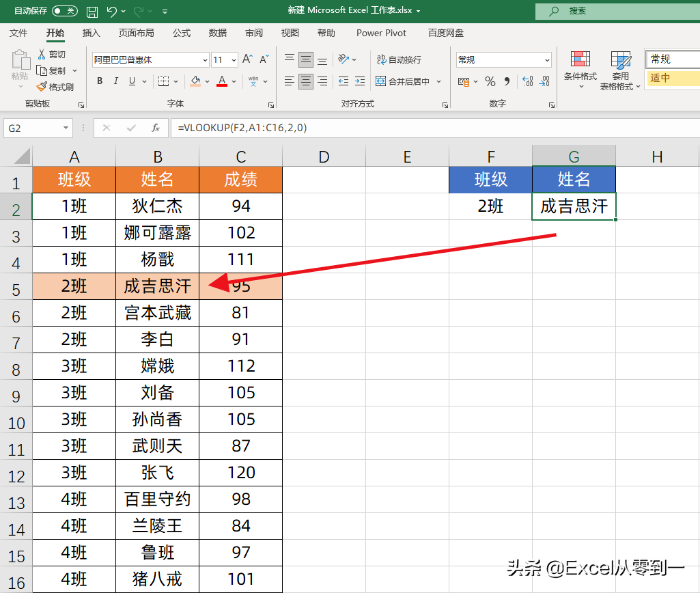This screenshot has height=593, width=700.
Task: Switch to the 插入 tab
Action: coord(91,33)
